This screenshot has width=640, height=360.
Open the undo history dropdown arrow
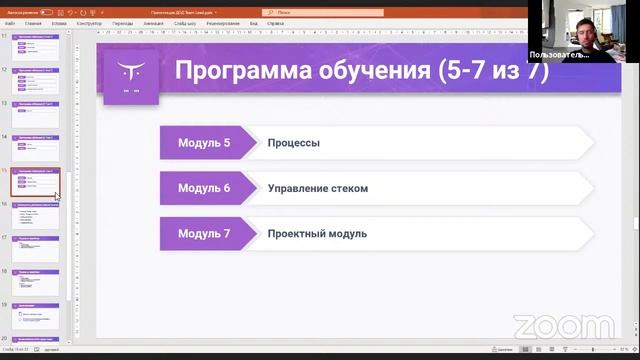coord(76,13)
